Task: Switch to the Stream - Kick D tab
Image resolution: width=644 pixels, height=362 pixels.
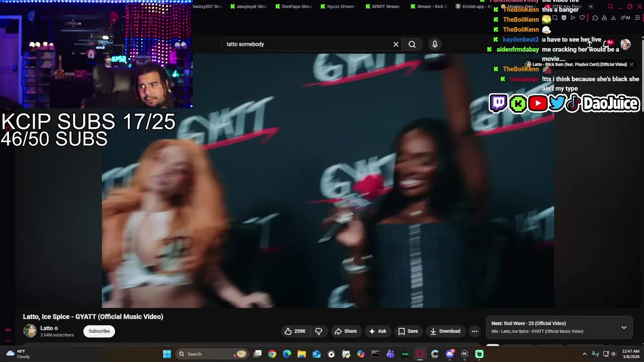Action: (x=429, y=7)
